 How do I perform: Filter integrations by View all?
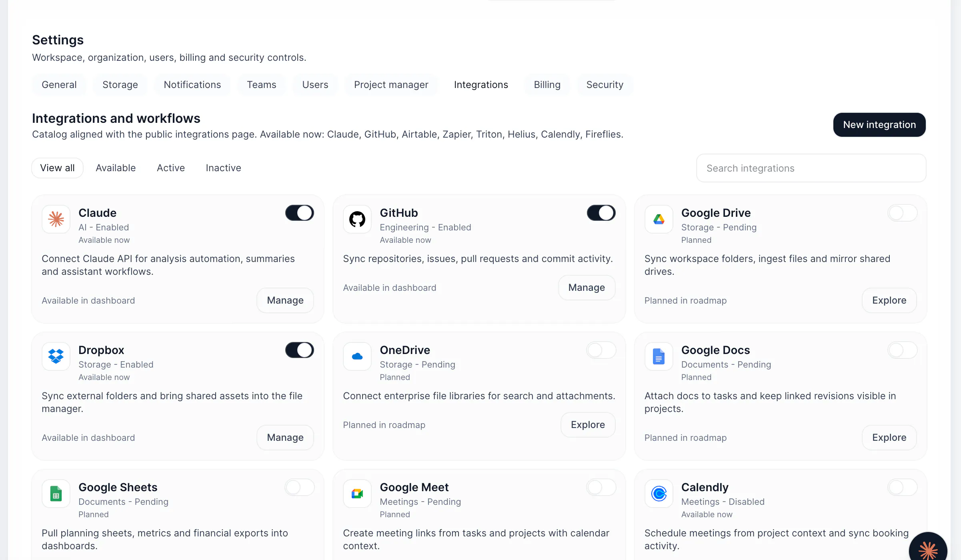click(58, 168)
